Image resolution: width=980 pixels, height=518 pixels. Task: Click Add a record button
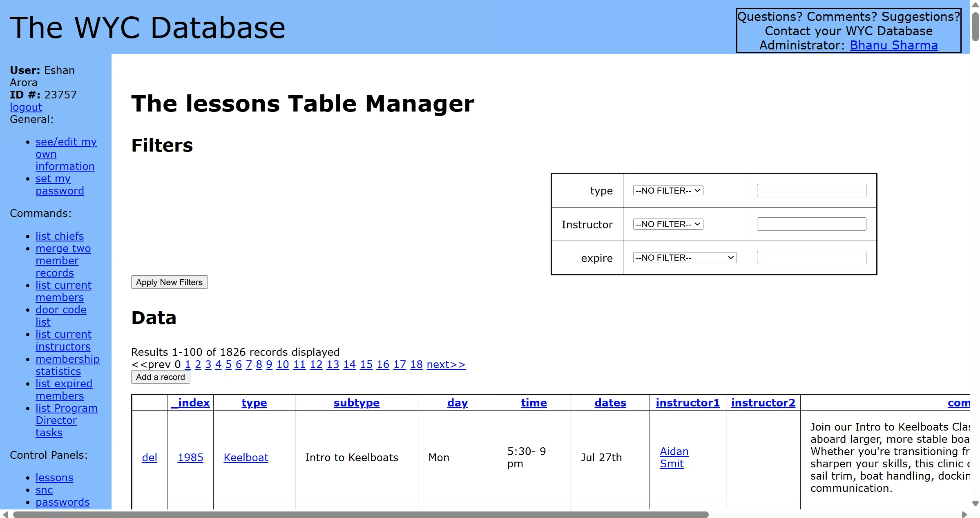coord(161,377)
